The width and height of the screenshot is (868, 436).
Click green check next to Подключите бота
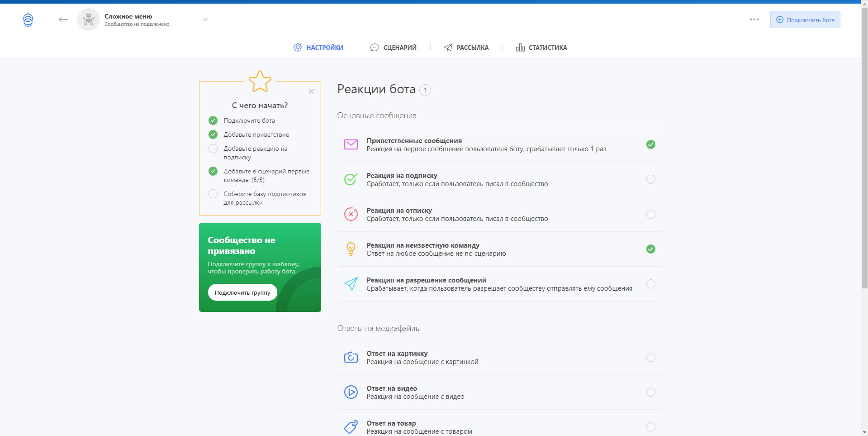[213, 120]
